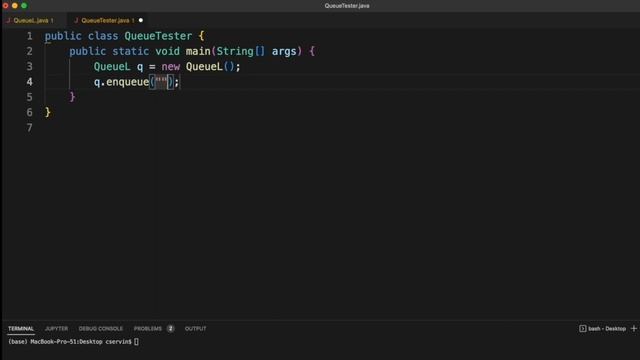This screenshot has height=360, width=640.
Task: Close the window with red button
Action: point(5,6)
